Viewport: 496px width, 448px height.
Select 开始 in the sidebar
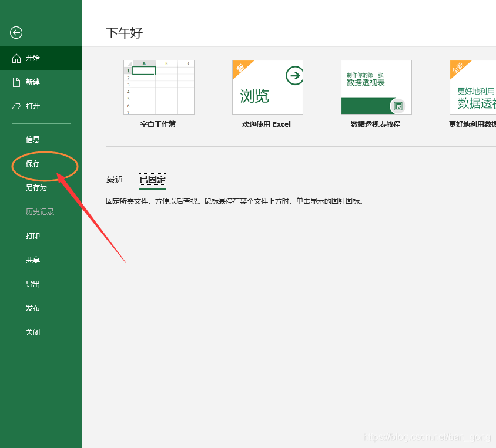41,58
